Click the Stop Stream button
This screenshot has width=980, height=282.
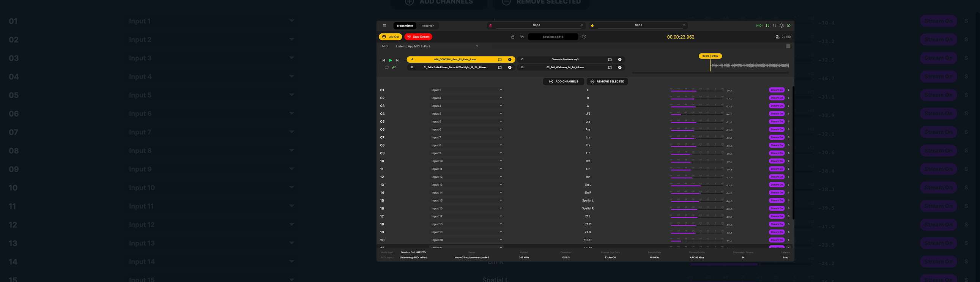point(418,37)
